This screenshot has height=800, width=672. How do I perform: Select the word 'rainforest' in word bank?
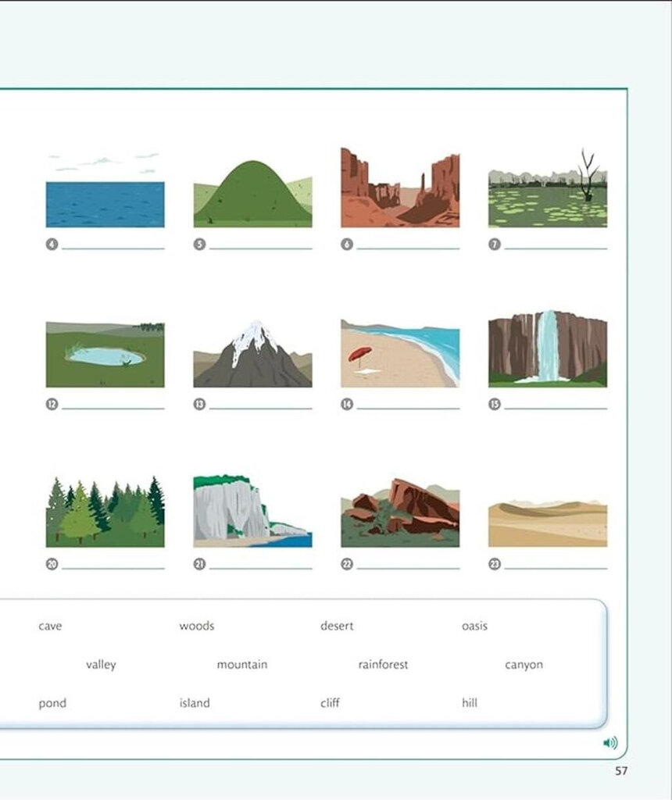[x=383, y=664]
